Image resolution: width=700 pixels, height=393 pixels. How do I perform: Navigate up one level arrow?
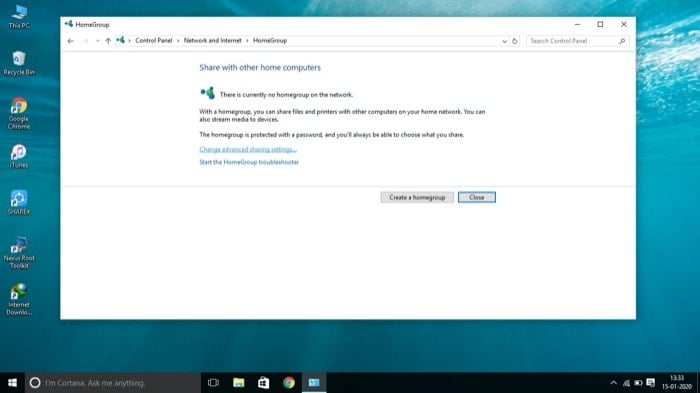(x=108, y=41)
